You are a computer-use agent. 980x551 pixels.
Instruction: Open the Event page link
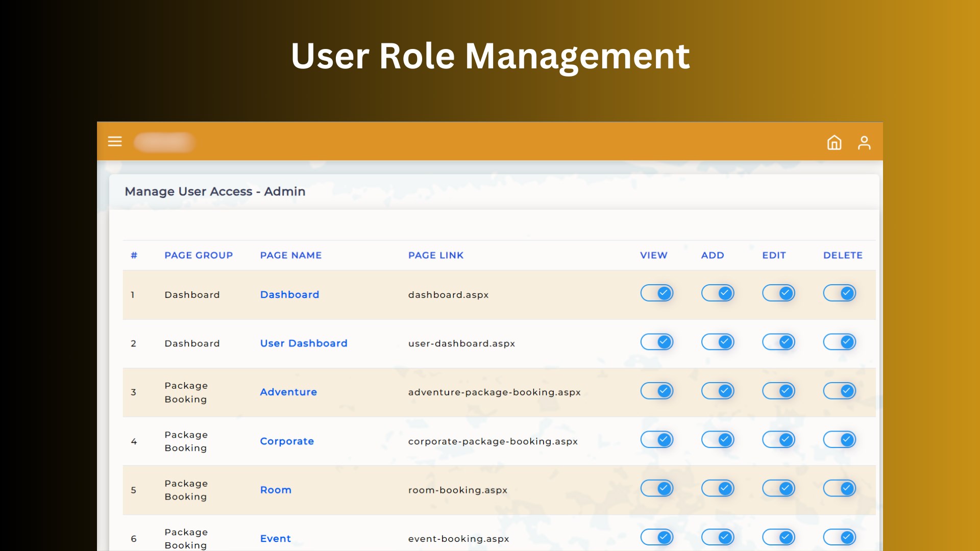[x=275, y=538]
